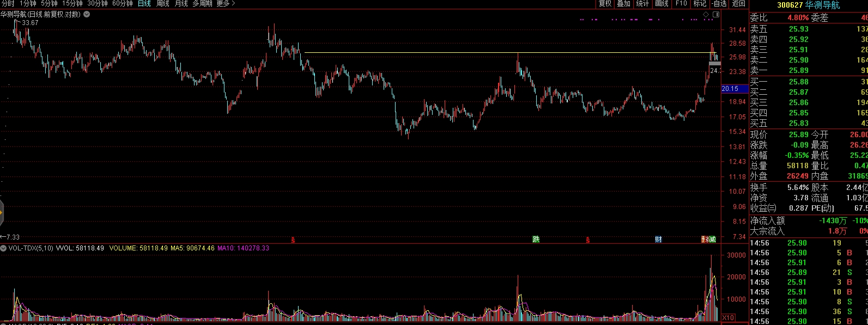Viewport: 868px width, 325px height.
Task: Click the 总量 58118 value
Action: pyautogui.click(x=797, y=165)
